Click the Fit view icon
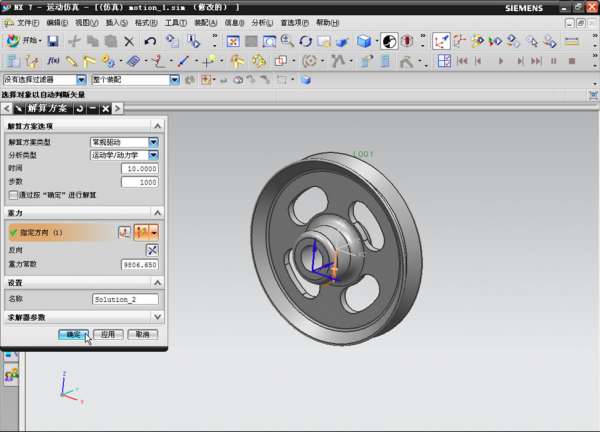Screen dimensions: 600x432 coord(233,41)
